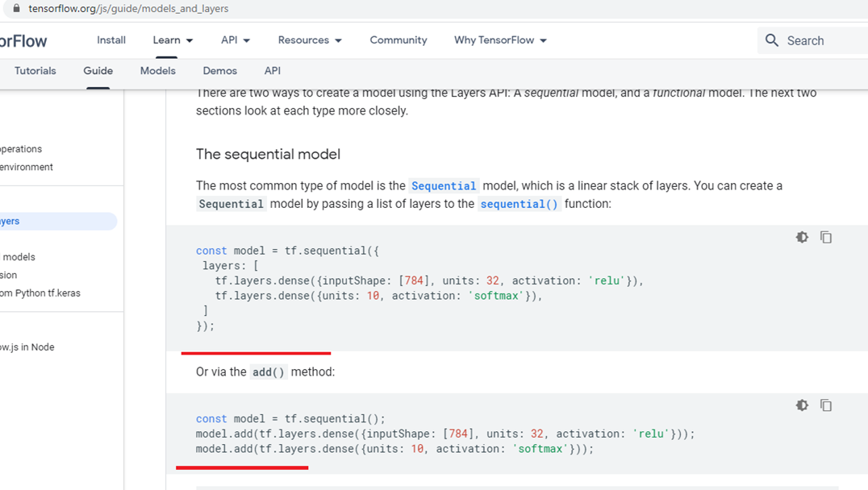
Task: Click into the Search field
Action: 820,40
